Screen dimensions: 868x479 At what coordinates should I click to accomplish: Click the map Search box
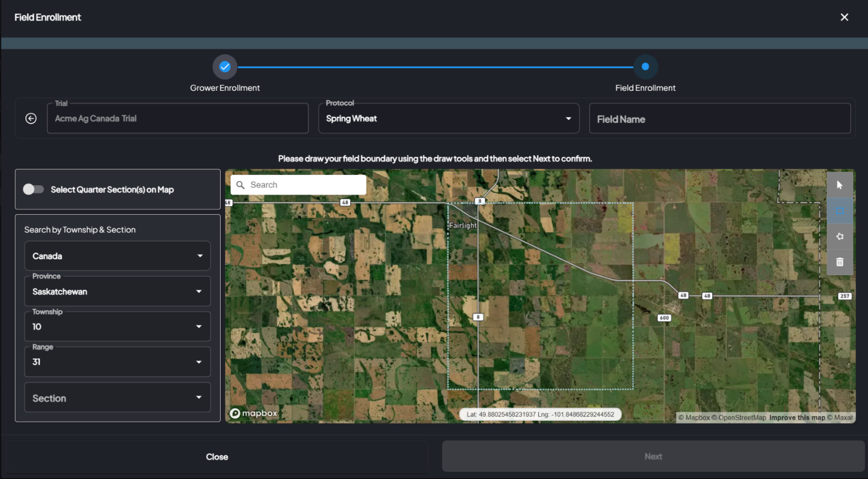pyautogui.click(x=298, y=185)
